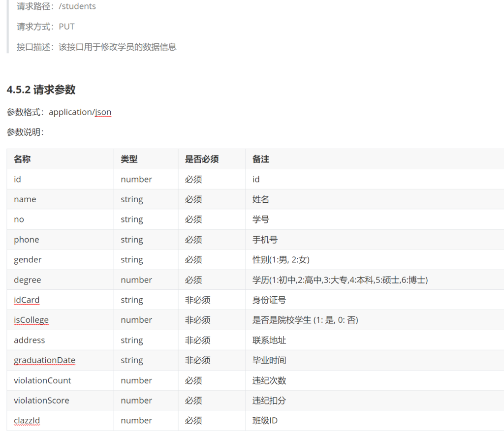Click the interface description line "接口描述"
This screenshot has height=436, width=504.
(96, 47)
